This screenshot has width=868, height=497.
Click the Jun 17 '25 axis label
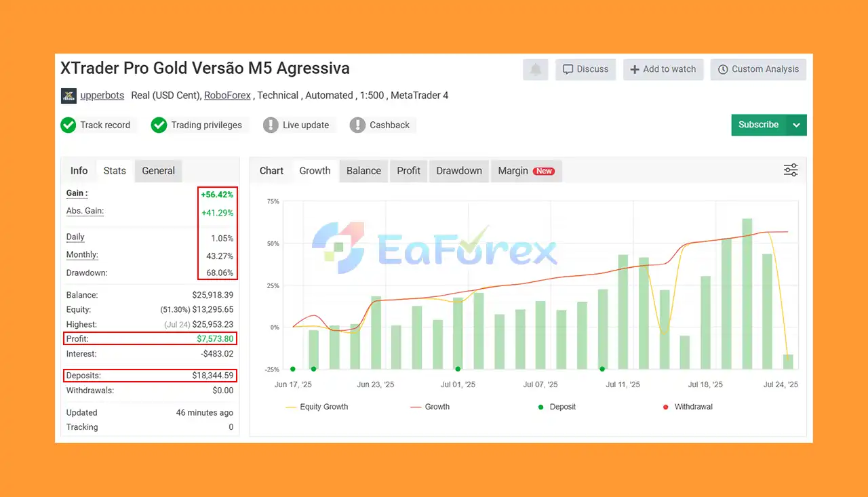pyautogui.click(x=293, y=384)
